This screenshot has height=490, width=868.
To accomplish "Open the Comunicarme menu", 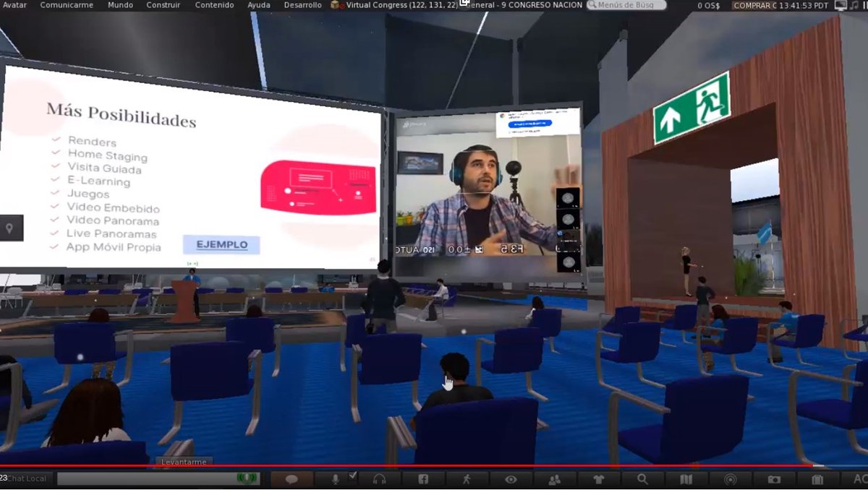I will (x=67, y=5).
